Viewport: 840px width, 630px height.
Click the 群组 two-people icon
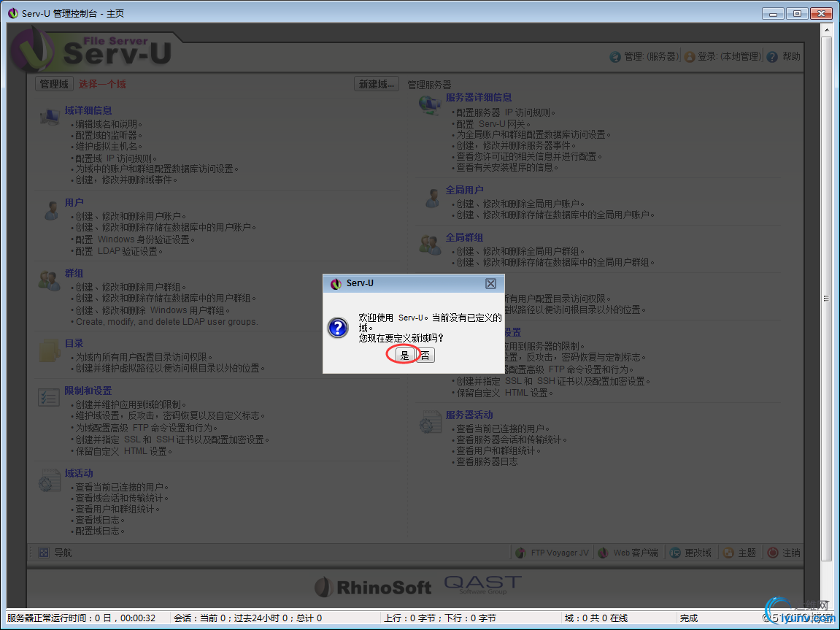coord(50,280)
